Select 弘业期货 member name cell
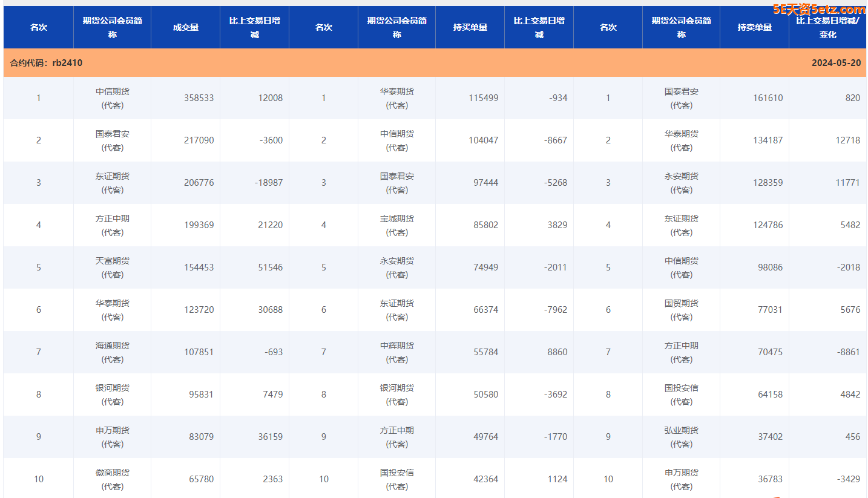 click(x=682, y=437)
